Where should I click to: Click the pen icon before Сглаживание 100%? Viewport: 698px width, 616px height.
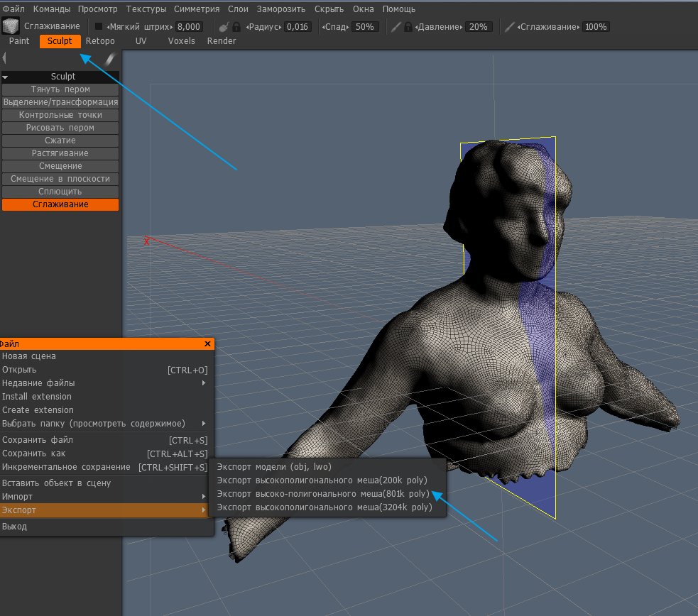[509, 27]
